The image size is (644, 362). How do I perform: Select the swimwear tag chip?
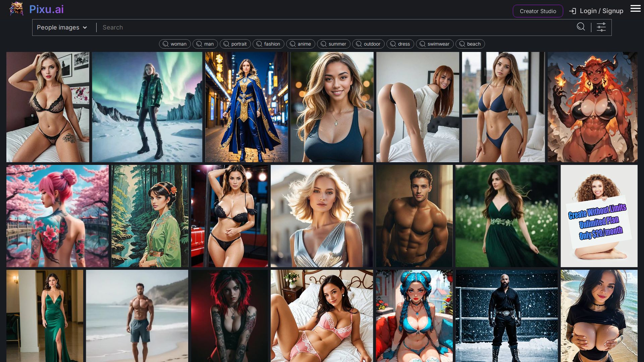[x=434, y=44]
